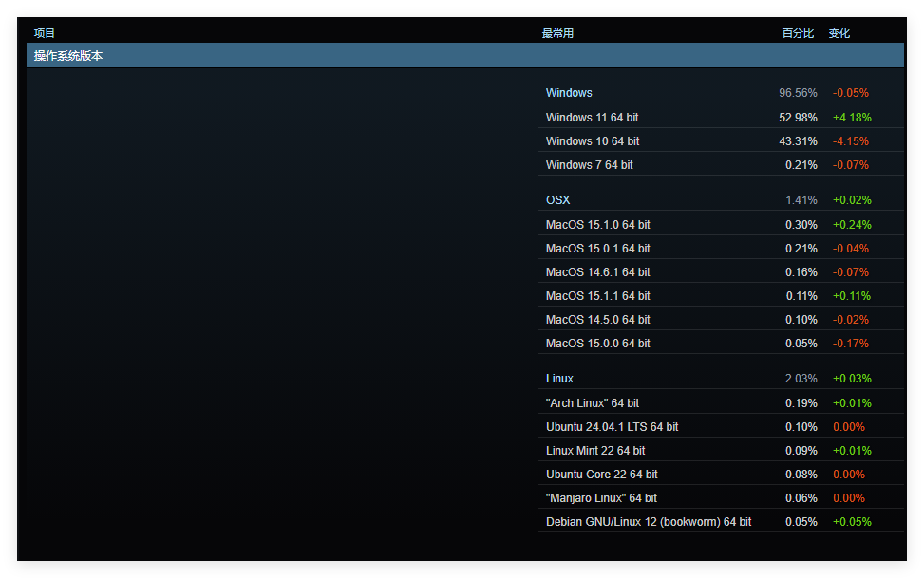Select the Windows category label
This screenshot has width=924, height=578.
tap(569, 93)
